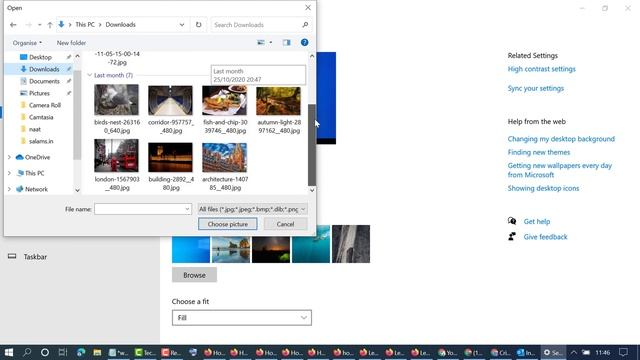Viewport: 640px width, 360px height.
Task: Open file type filter dropdown
Action: point(252,209)
